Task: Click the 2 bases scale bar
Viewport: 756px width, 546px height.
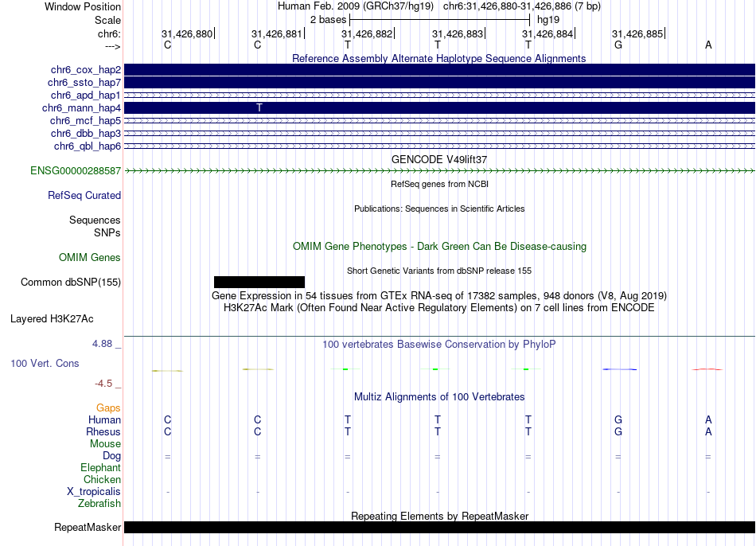Action: tap(440, 20)
